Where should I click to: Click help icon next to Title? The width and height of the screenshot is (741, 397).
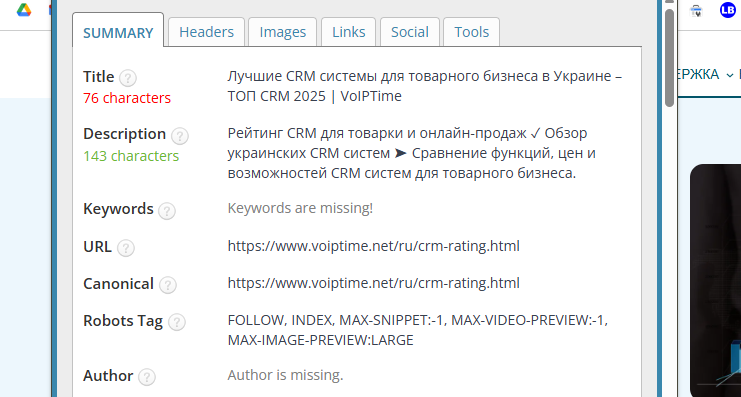pyautogui.click(x=128, y=78)
